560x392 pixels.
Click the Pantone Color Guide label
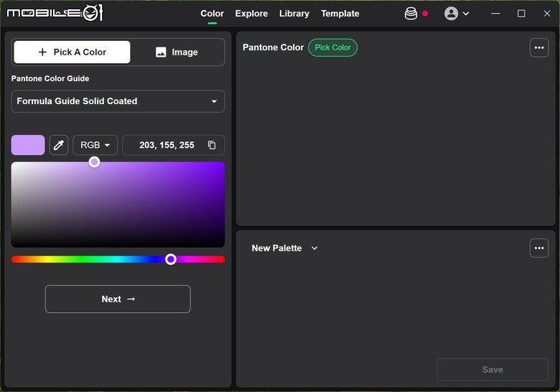pos(50,78)
